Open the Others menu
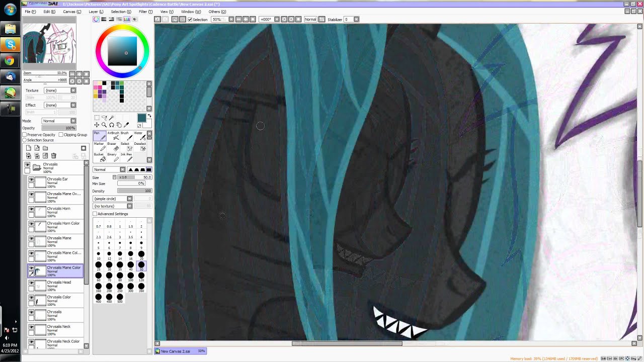 (x=217, y=12)
